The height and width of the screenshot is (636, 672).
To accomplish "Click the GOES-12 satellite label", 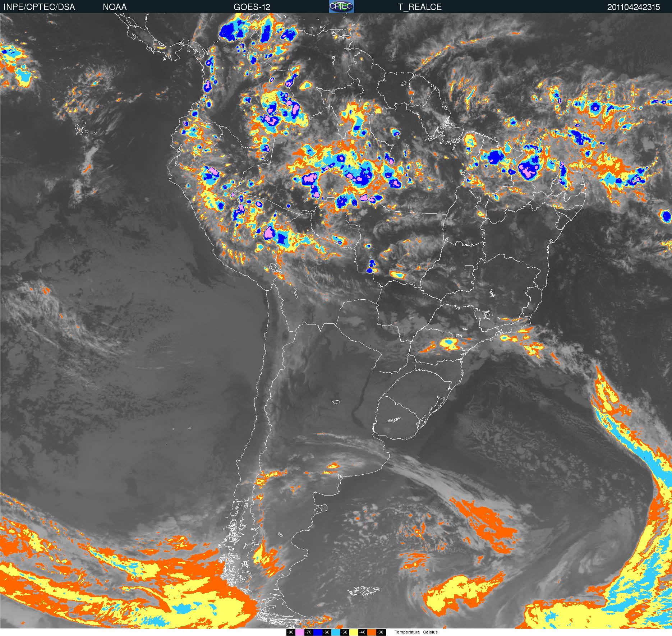I will pyautogui.click(x=252, y=7).
